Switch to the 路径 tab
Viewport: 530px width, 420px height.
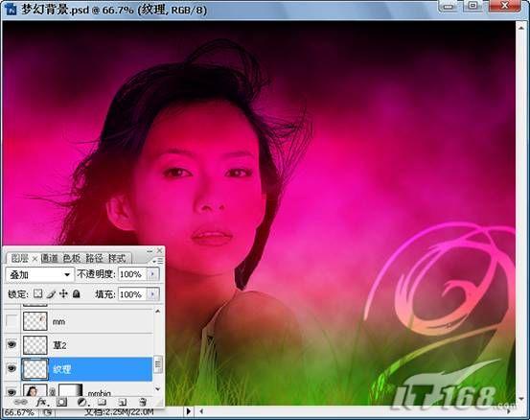click(94, 258)
